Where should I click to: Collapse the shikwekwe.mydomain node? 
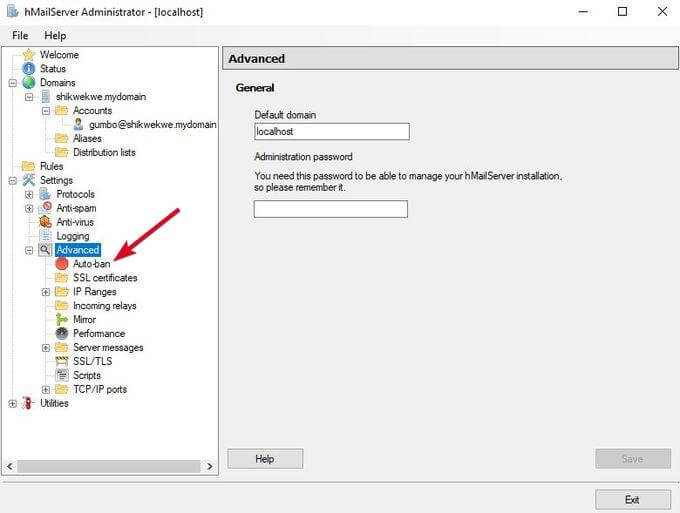point(29,96)
